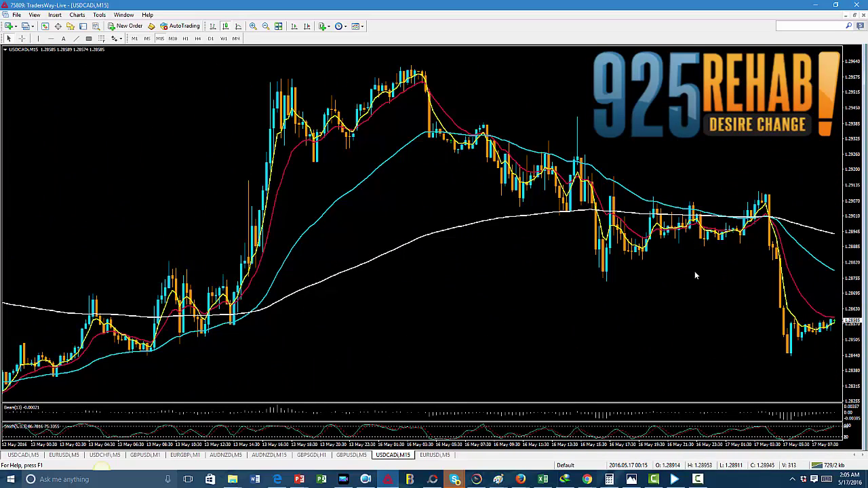Toggle chart Auto Scroll
This screenshot has height=488, width=868.
click(x=294, y=26)
